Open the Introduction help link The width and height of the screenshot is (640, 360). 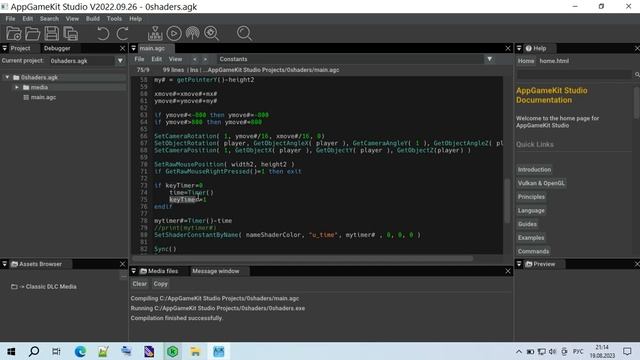coord(534,169)
